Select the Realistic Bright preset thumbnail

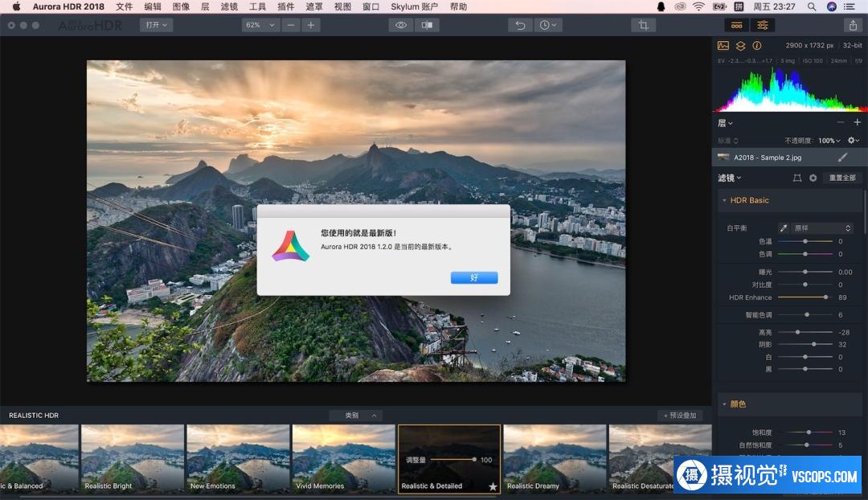coord(133,458)
